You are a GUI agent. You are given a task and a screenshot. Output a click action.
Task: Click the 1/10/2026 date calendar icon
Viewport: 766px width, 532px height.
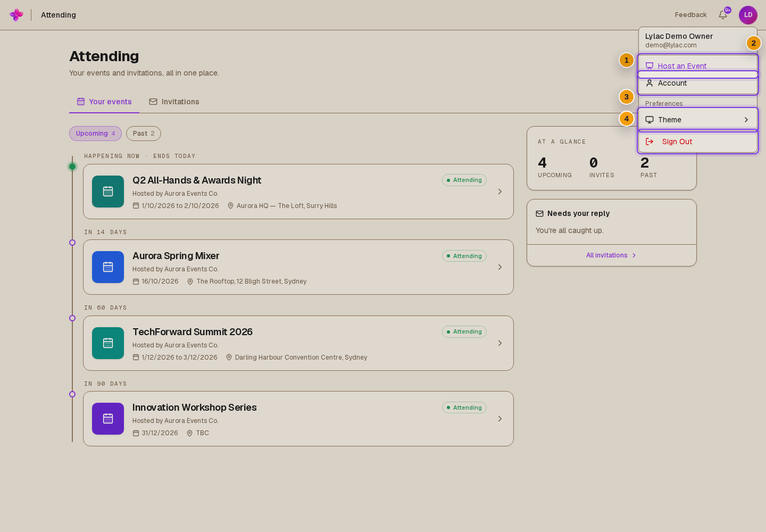[136, 206]
